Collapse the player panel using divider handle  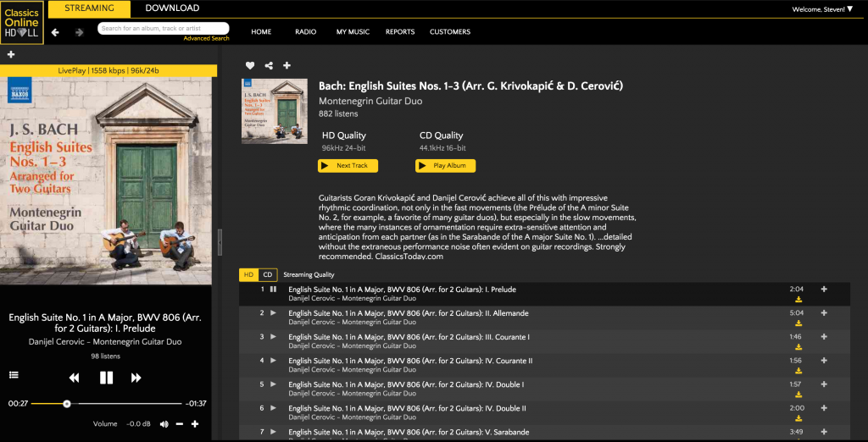(x=220, y=242)
